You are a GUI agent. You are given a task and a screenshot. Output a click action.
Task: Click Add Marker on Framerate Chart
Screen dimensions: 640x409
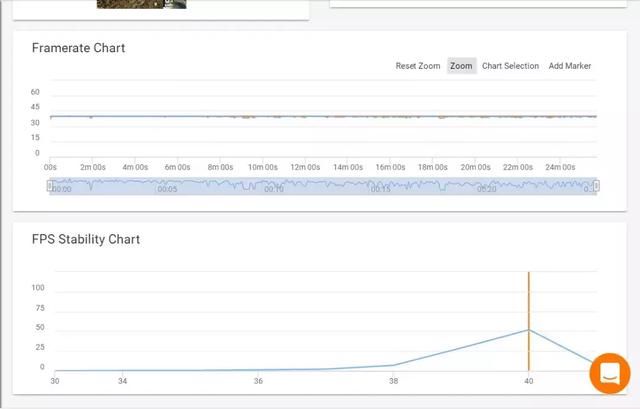(569, 66)
